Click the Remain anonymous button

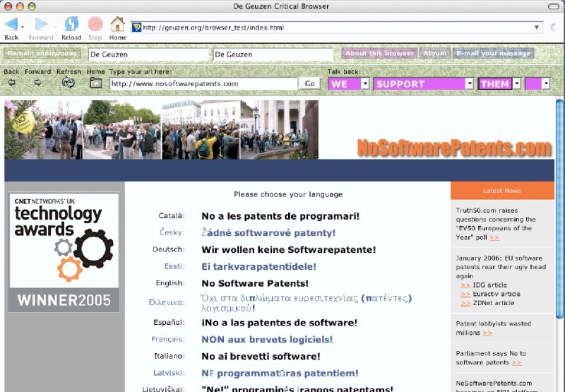click(x=42, y=53)
